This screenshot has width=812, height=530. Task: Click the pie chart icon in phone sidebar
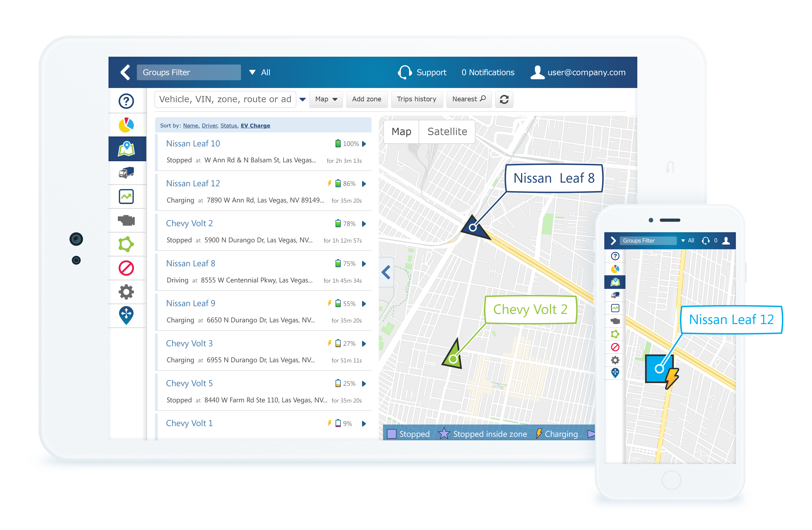(x=615, y=269)
